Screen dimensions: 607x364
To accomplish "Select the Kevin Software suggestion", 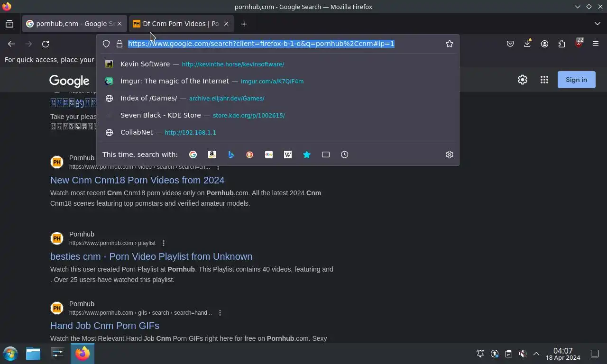I will (278, 64).
